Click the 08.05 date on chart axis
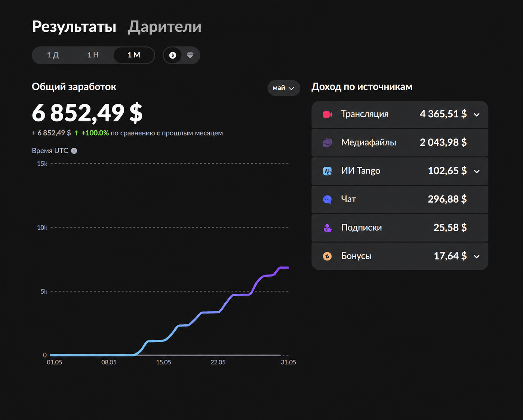 [109, 362]
